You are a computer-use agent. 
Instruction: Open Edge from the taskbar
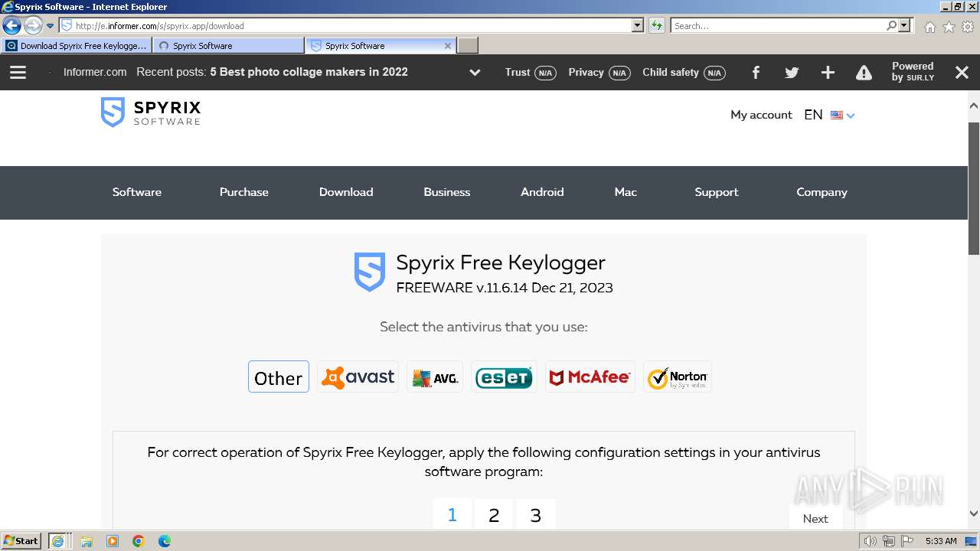pyautogui.click(x=165, y=541)
